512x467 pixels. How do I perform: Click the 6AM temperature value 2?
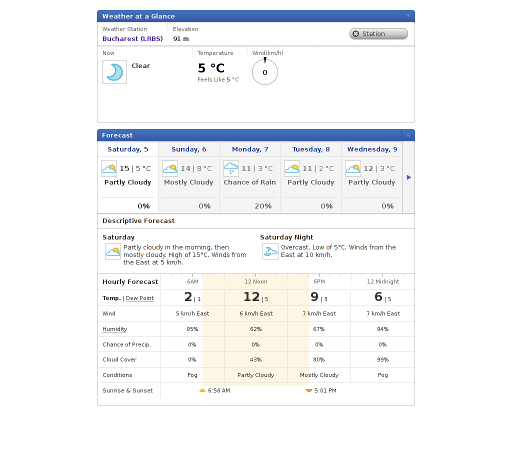(188, 297)
